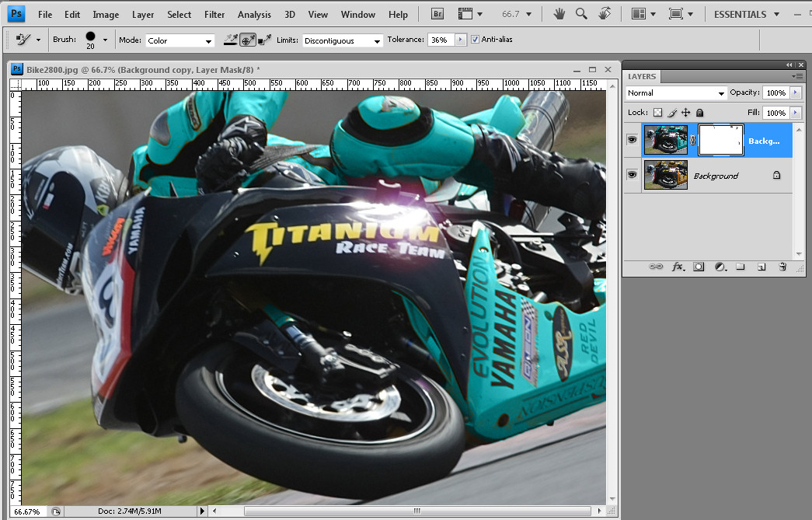Viewport: 812px width, 520px height.
Task: Open the Brush picker dropdown
Action: pos(105,40)
